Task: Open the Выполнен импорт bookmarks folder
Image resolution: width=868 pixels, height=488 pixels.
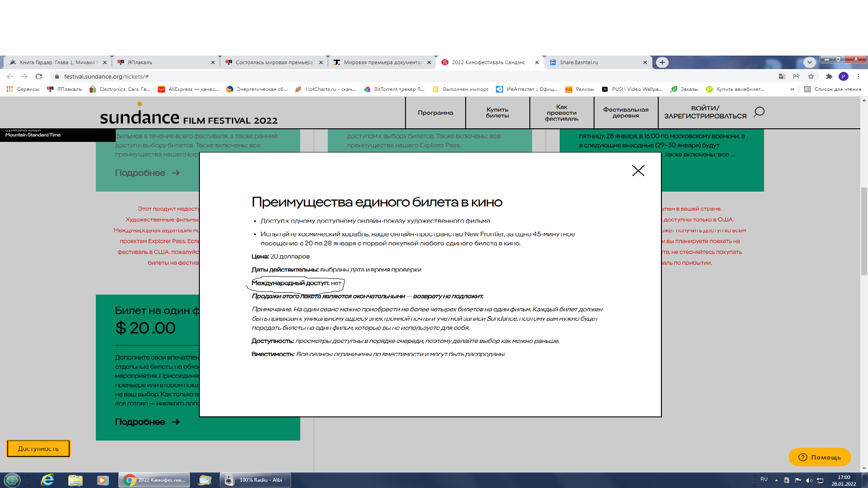Action: click(461, 89)
